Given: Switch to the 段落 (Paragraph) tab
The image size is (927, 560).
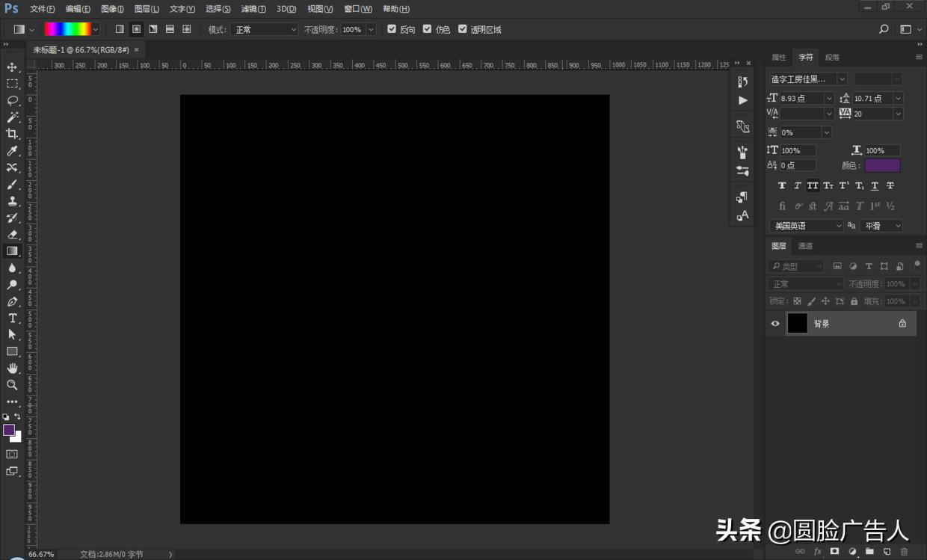Looking at the screenshot, I should point(832,58).
